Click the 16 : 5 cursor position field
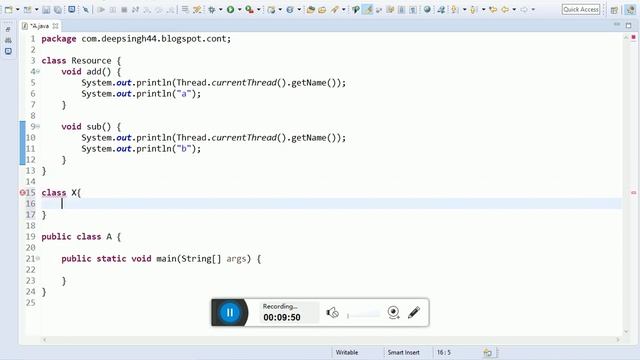 point(444,352)
